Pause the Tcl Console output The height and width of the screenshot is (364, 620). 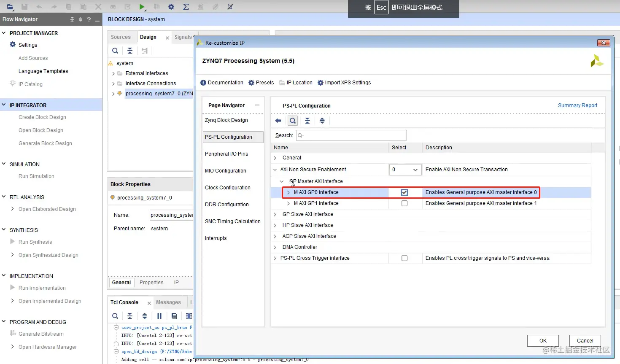point(159,316)
